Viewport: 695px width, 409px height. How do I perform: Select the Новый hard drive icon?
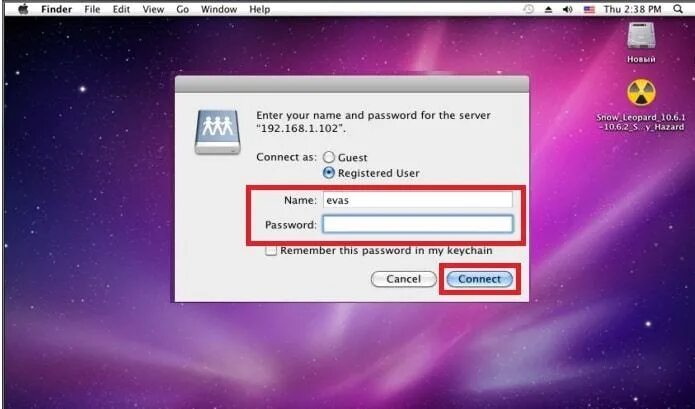(x=641, y=36)
